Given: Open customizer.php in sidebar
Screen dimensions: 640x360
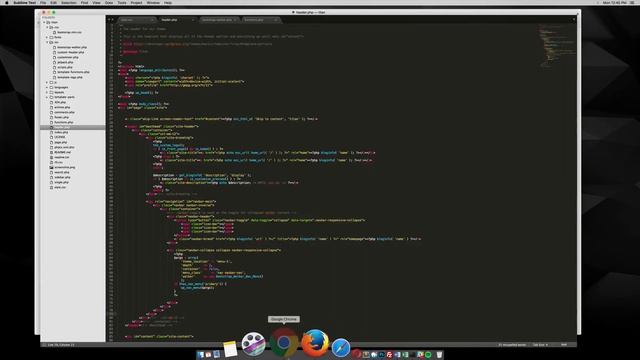Looking at the screenshot, I should (68, 57).
